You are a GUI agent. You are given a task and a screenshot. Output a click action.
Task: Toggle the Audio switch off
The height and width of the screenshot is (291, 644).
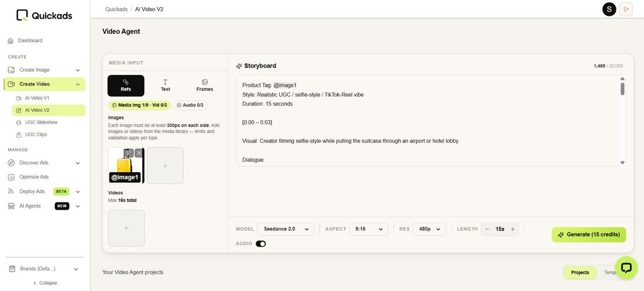coord(261,244)
